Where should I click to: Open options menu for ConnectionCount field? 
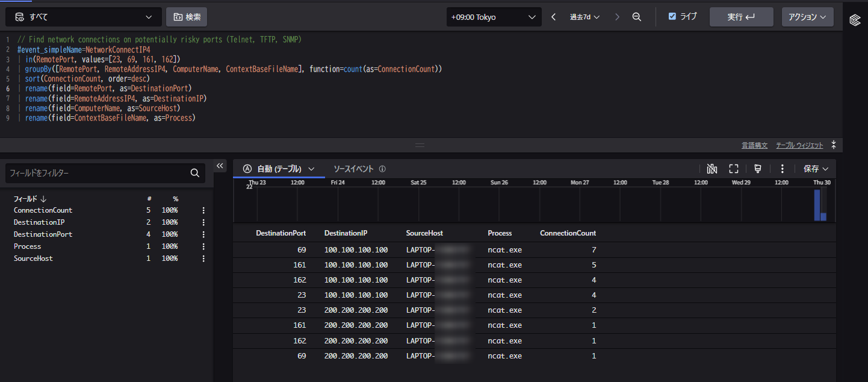click(203, 210)
